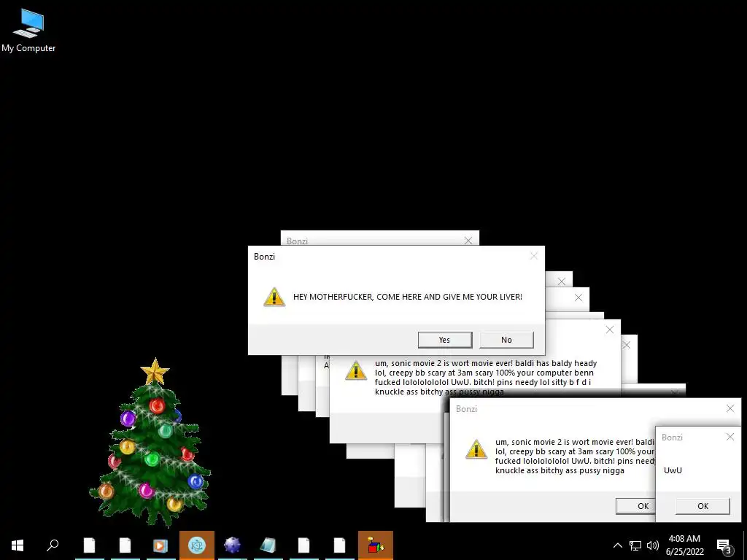747x560 pixels.
Task: Close the front sonic movie Bonzi dialog
Action: click(x=729, y=408)
